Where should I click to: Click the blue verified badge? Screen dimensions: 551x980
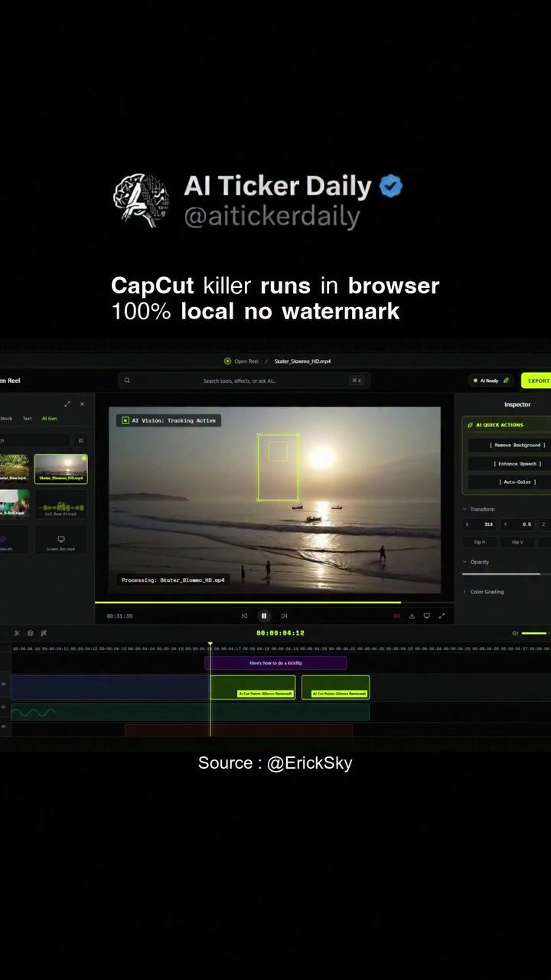pos(391,186)
